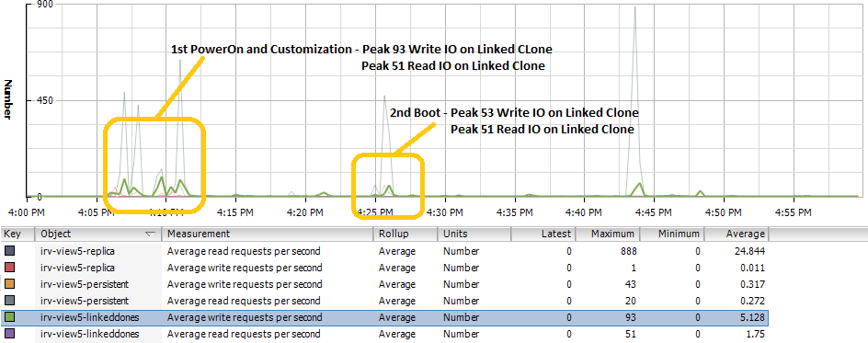Click the Rollup 'Average' cell in the linkedclones write row
The image size is (868, 343).
coord(397,317)
